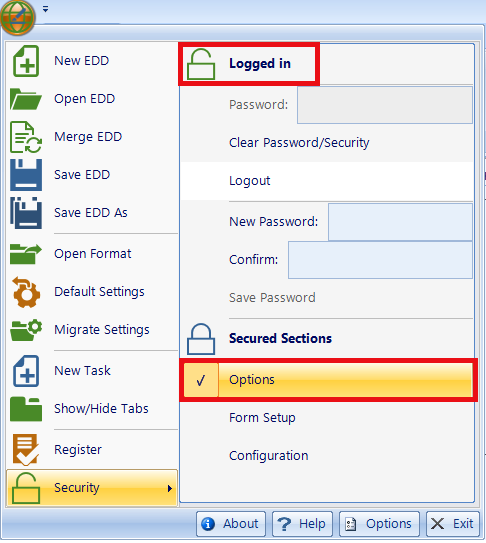Screen dimensions: 486x543
Task: Click the application globe button
Action: (17, 17)
